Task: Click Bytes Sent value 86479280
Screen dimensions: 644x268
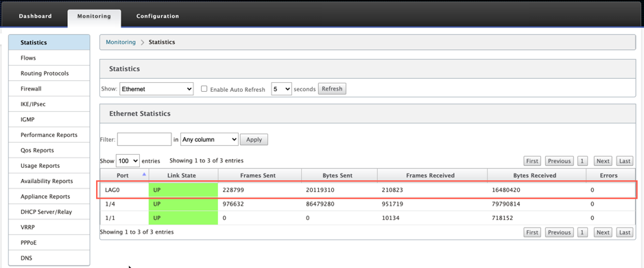Action: point(321,204)
